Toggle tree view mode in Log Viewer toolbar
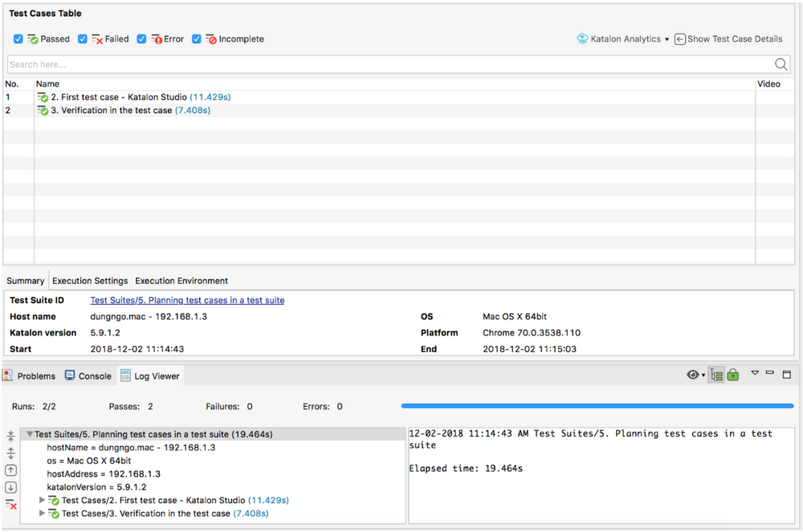The width and height of the screenshot is (803, 532). tap(715, 374)
